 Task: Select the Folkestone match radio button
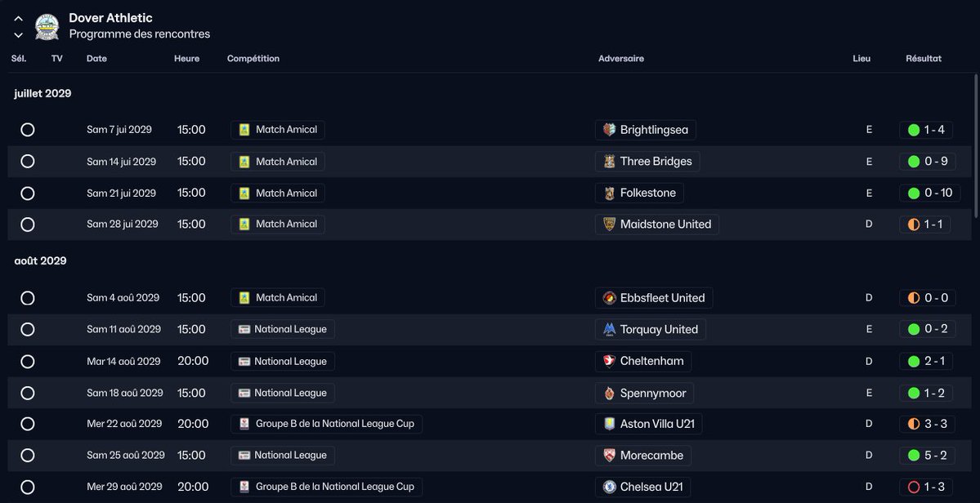click(28, 193)
